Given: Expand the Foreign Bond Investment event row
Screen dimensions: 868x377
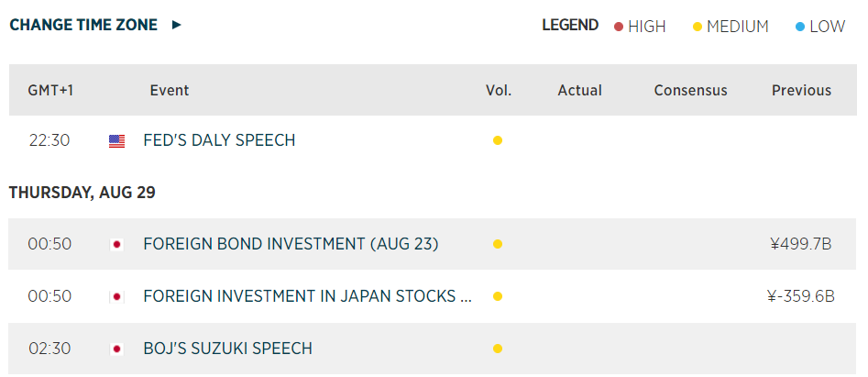Looking at the screenshot, I should pyautogui.click(x=291, y=245).
